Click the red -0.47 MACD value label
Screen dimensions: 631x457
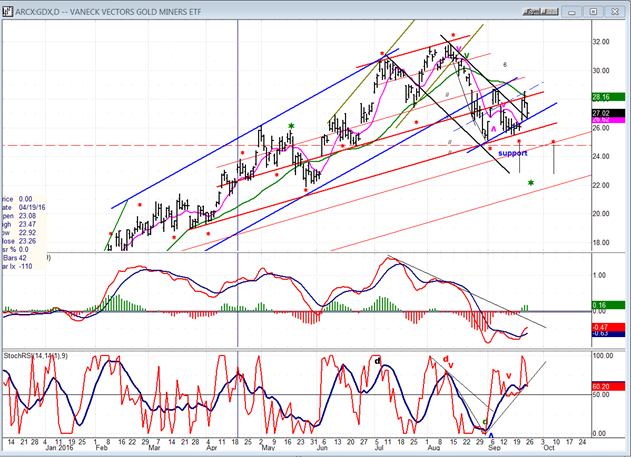[608, 327]
